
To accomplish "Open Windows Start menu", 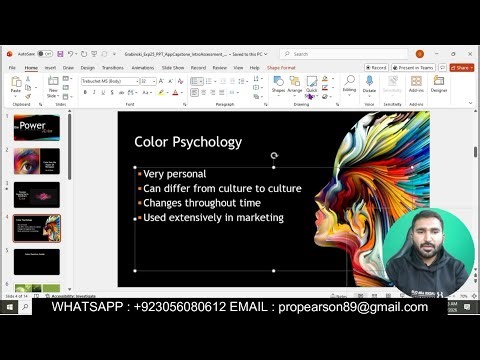I will coord(9,307).
